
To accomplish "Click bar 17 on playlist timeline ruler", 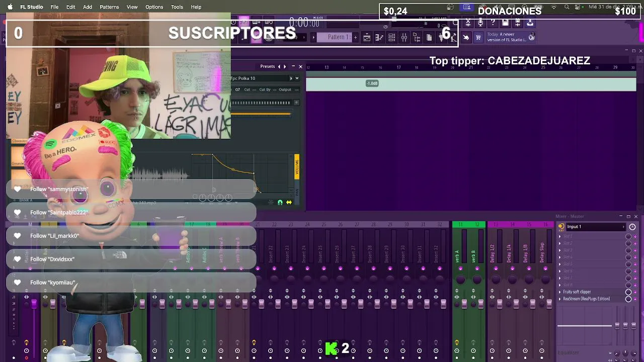I will (398, 67).
